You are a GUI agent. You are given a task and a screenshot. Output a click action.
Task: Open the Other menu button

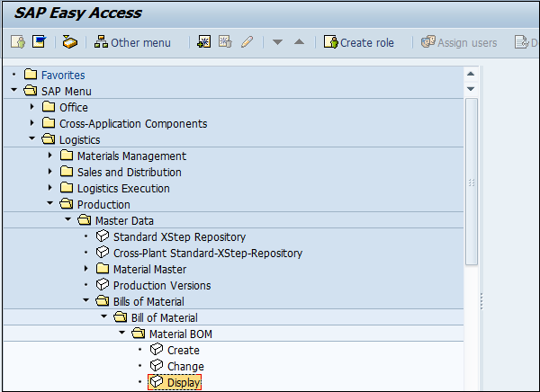click(132, 42)
